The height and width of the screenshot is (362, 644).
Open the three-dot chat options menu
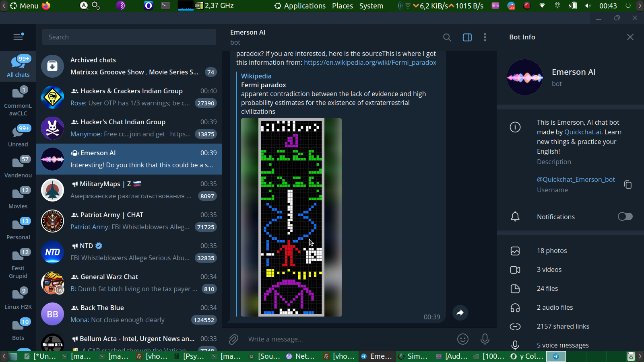(485, 37)
